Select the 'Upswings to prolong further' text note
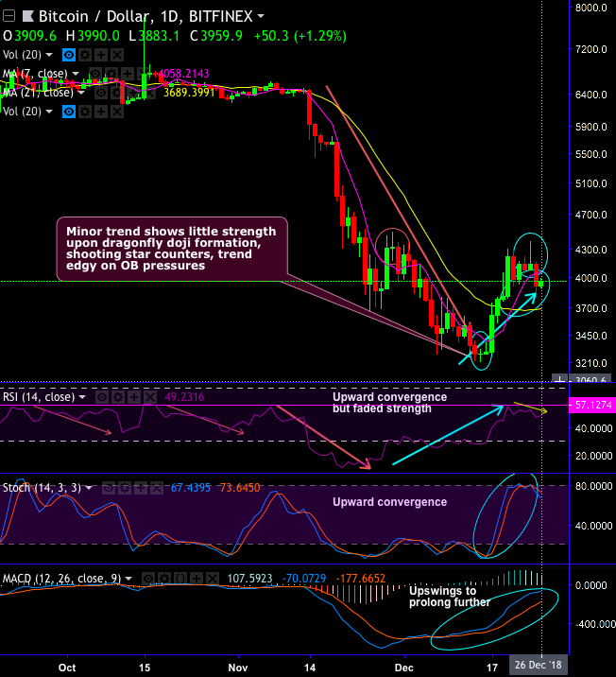 coord(450,597)
